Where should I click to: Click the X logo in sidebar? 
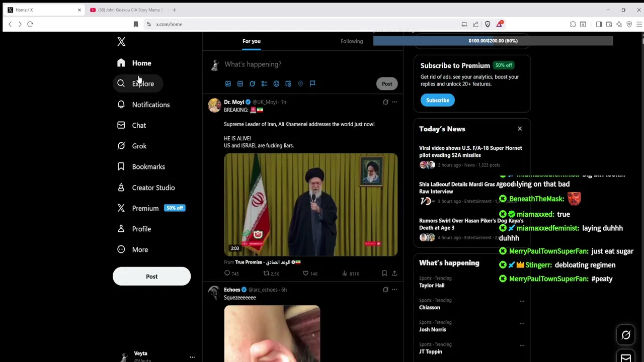tap(121, 42)
